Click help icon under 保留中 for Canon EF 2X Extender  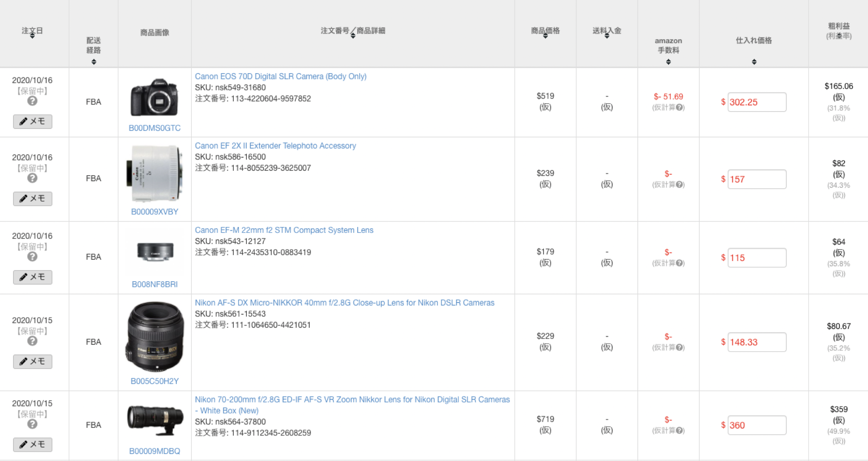[32, 178]
